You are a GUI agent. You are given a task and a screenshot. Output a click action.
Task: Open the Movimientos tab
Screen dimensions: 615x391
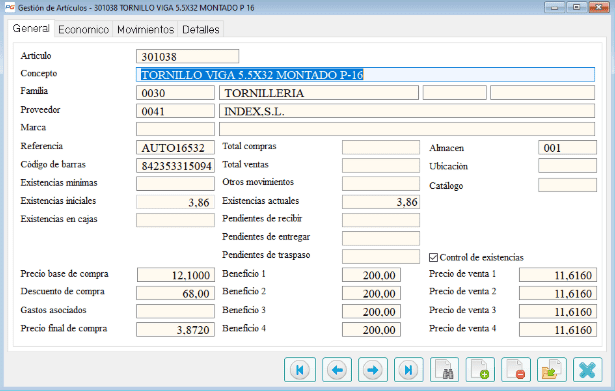146,29
